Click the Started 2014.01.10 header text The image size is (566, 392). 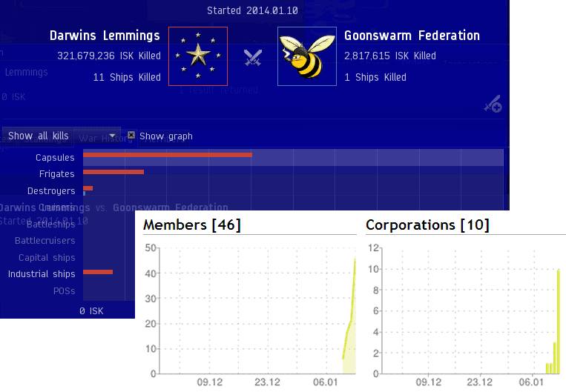253,10
